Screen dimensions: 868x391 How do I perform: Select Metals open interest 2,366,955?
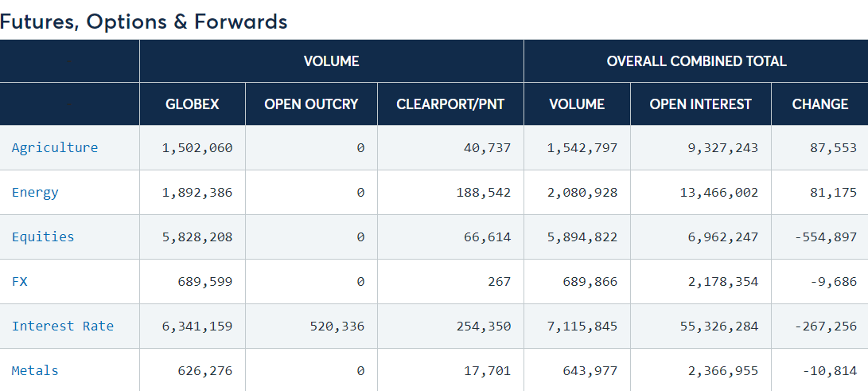tap(723, 371)
